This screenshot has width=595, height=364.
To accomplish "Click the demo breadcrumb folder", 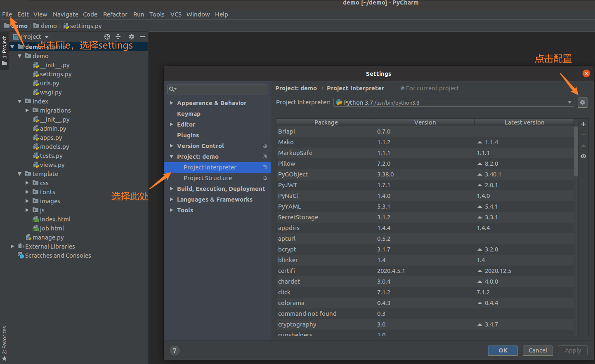I will pyautogui.click(x=45, y=26).
